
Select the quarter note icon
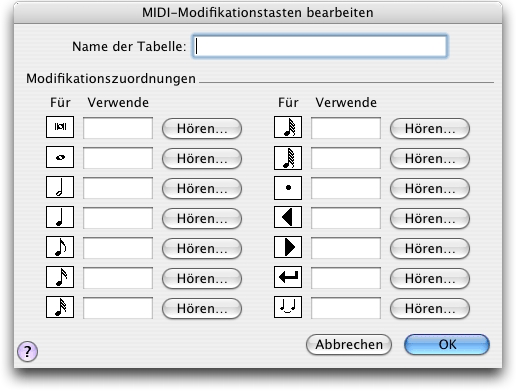pos(60,217)
